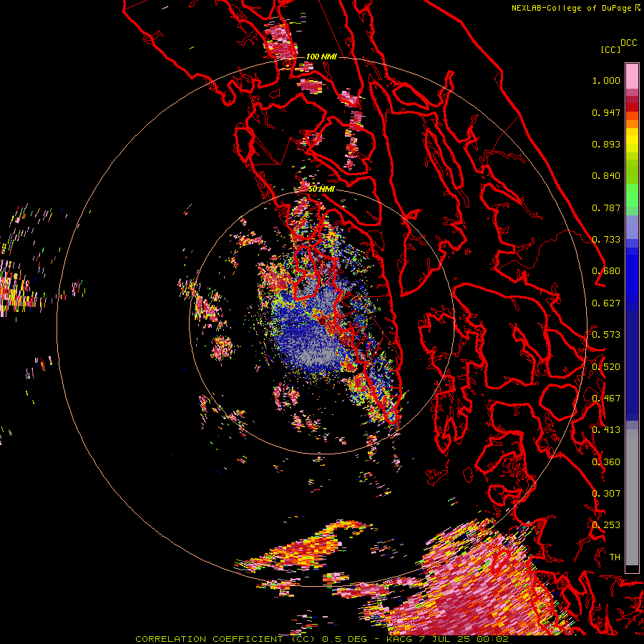
Task: Select the 0.840 scale value
Action: pos(606,176)
